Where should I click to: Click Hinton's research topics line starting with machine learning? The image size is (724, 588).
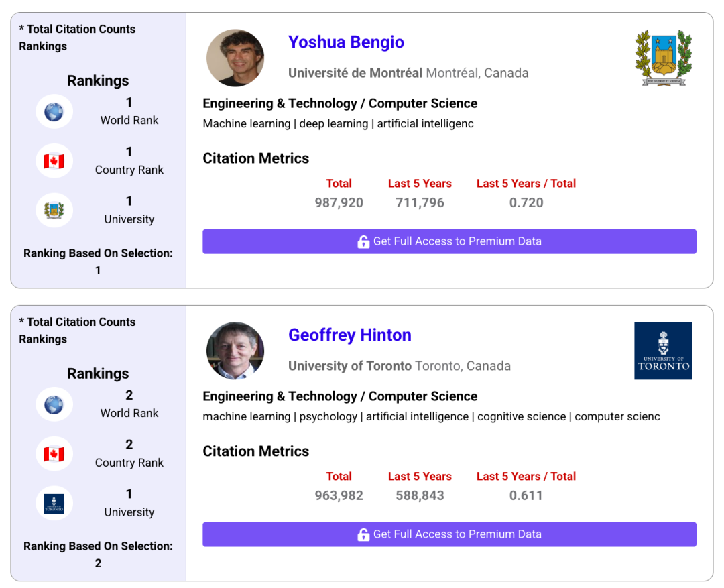click(x=431, y=416)
